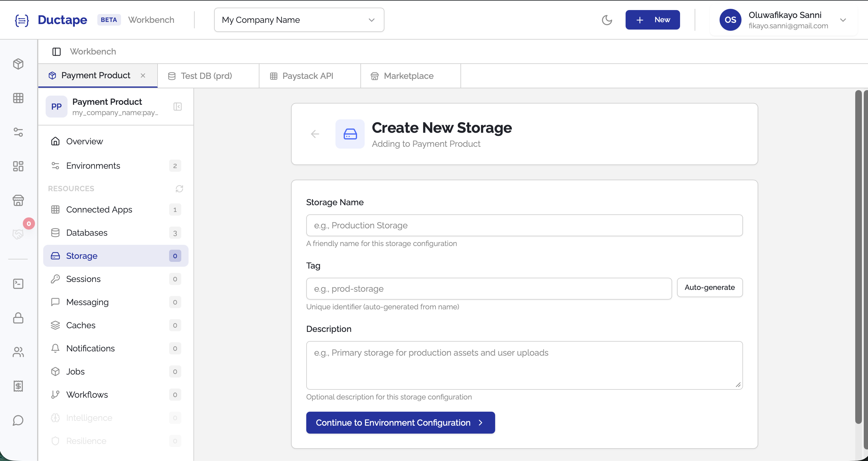Open the My Company Name dropdown
868x461 pixels.
[x=299, y=20]
